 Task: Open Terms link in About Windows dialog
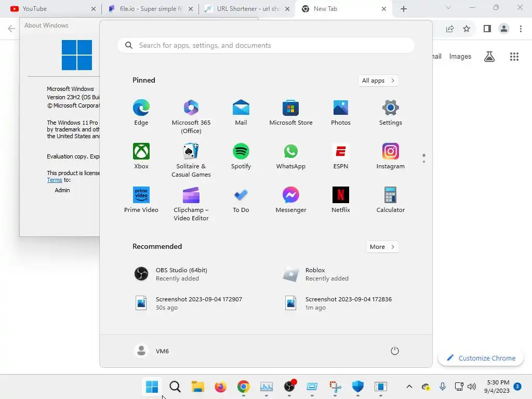point(54,180)
